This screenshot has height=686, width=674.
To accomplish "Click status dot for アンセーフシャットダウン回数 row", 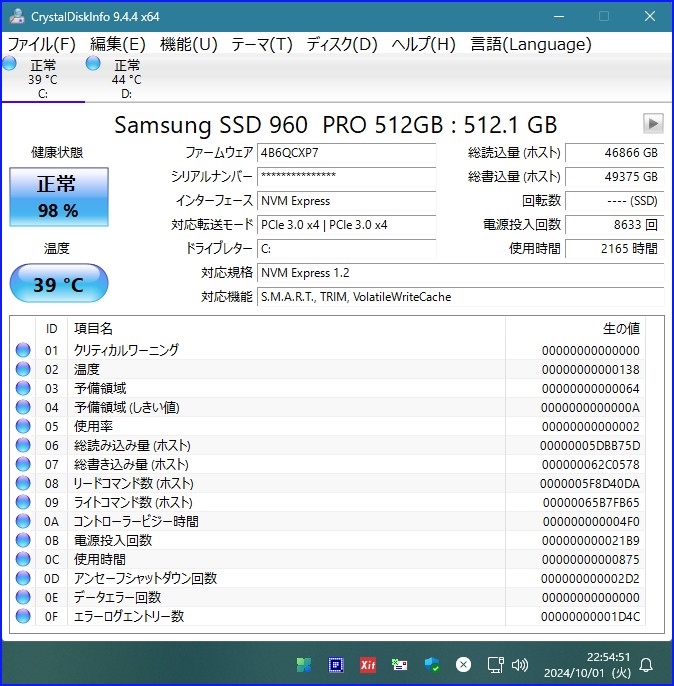I will click(x=23, y=578).
